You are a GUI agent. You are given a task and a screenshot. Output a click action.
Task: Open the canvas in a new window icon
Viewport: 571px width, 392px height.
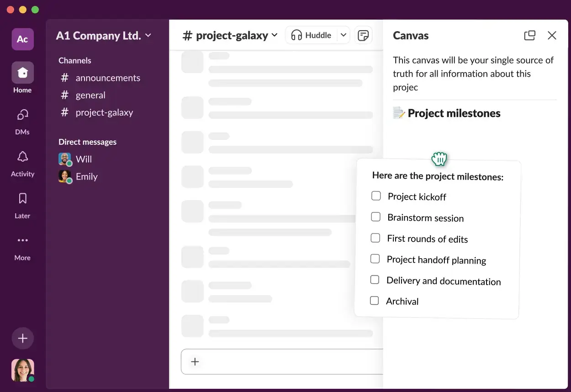529,36
